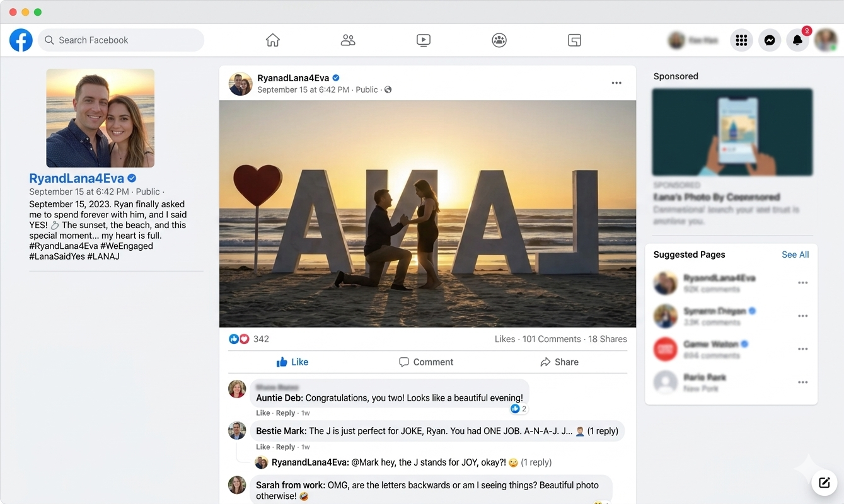This screenshot has height=504, width=844.
Task: Open the Facebook home feed icon
Action: (x=272, y=40)
